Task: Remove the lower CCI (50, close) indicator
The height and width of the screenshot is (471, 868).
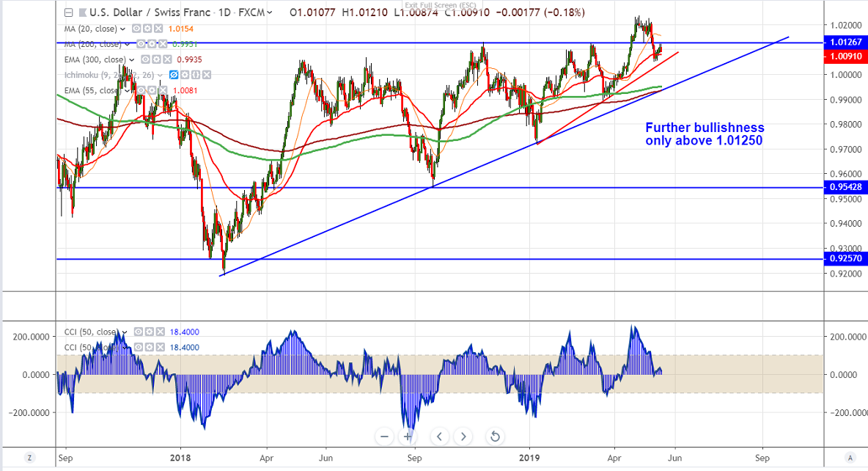Action: [x=160, y=348]
